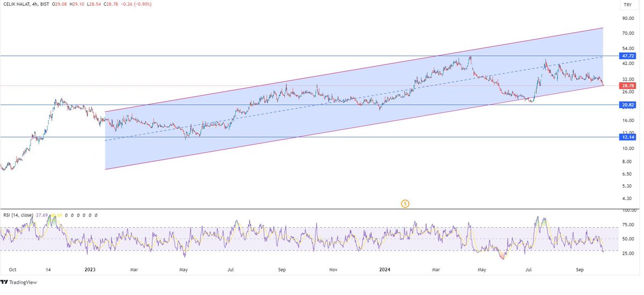
Task: Click the 32.00 price axis label
Action: tap(627, 79)
